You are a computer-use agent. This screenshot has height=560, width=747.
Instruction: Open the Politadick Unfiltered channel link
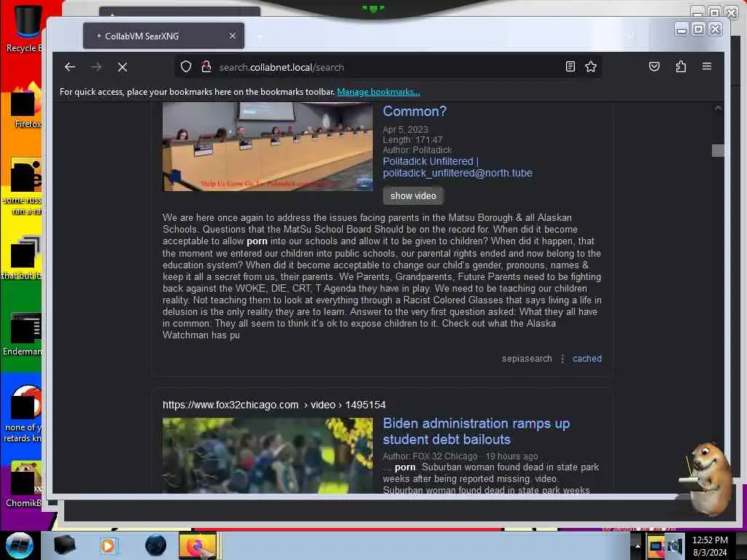(x=457, y=167)
